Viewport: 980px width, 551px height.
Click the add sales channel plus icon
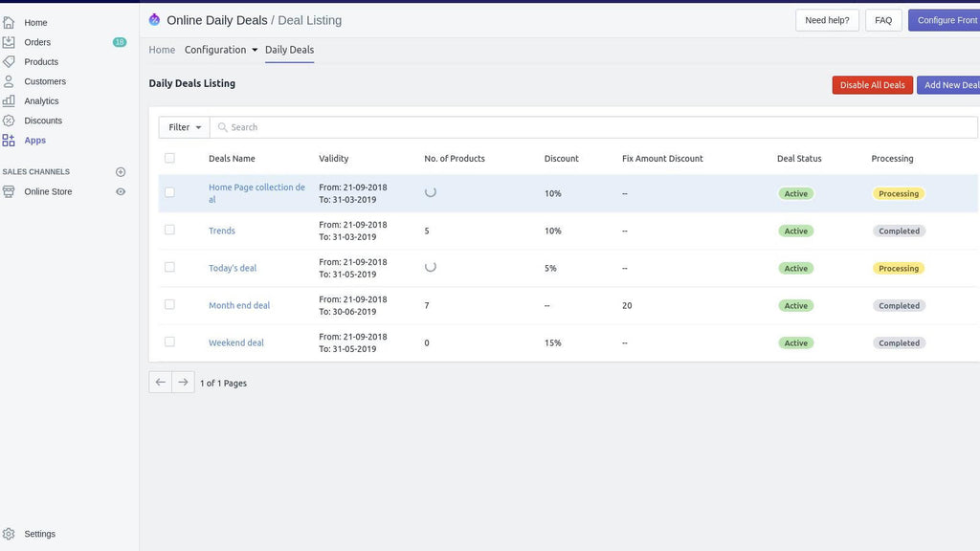121,172
